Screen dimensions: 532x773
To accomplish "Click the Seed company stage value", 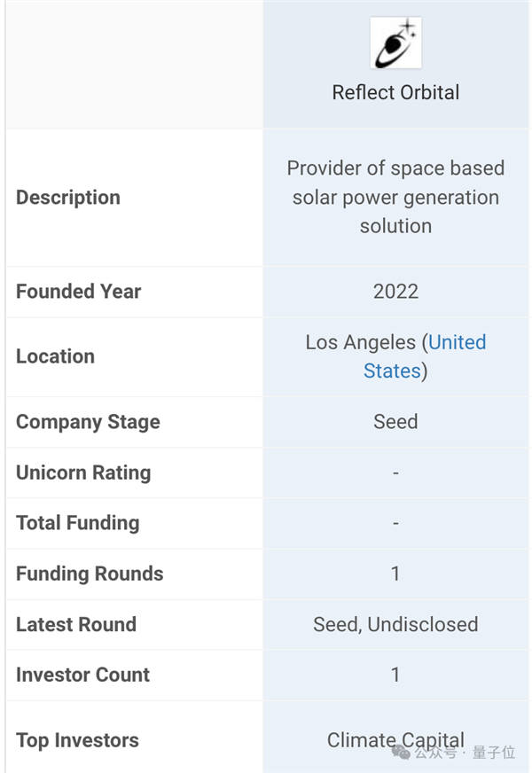I will tap(395, 422).
